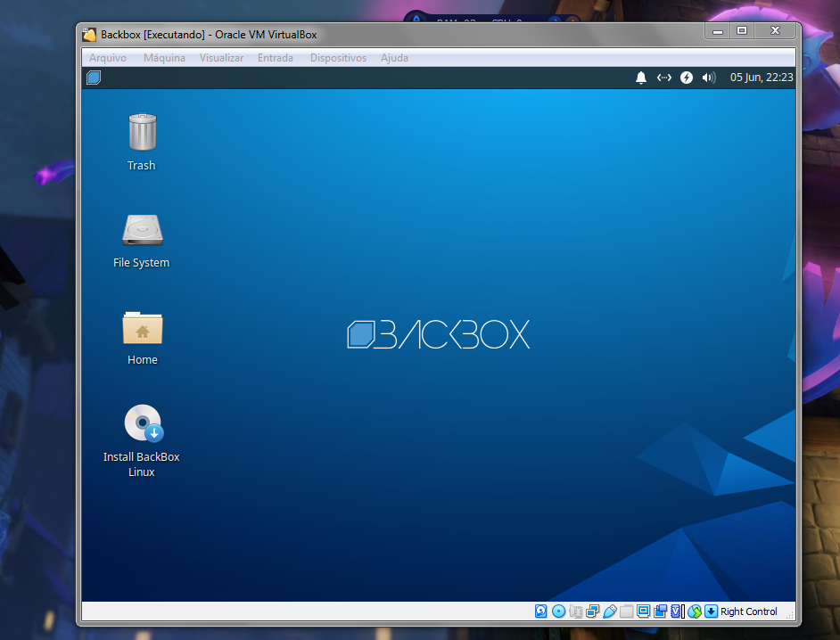Viewport: 840px width, 640px height.
Task: Open the Arquivo menu
Action: coord(108,58)
